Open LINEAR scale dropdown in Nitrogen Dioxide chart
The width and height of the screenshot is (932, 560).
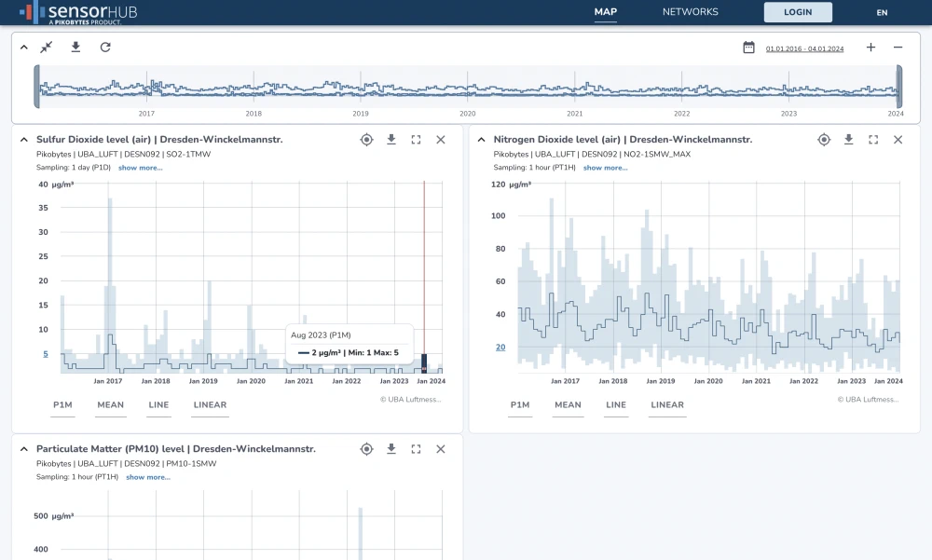pos(667,404)
